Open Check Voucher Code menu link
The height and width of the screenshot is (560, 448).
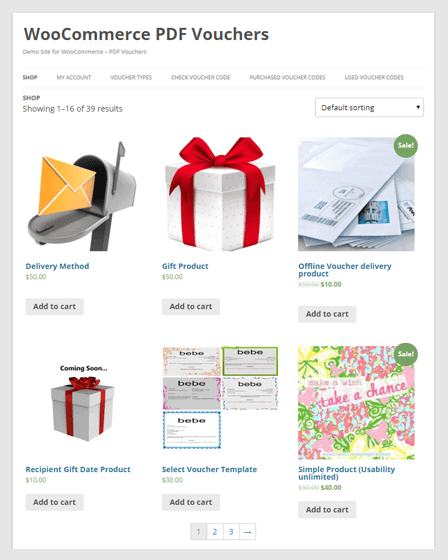click(200, 78)
